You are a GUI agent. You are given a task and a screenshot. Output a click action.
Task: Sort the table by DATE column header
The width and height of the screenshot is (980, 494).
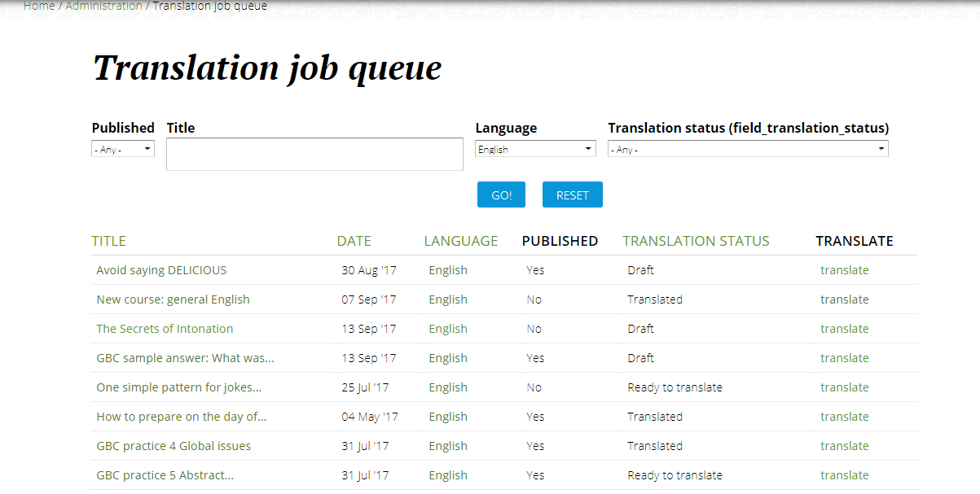pos(354,241)
